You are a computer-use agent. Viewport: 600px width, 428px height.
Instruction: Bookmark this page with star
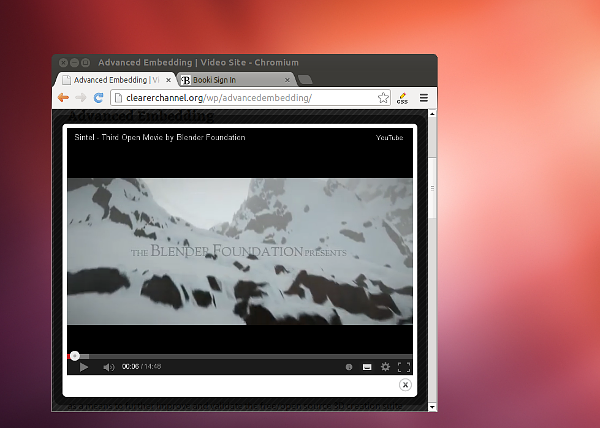(383, 98)
